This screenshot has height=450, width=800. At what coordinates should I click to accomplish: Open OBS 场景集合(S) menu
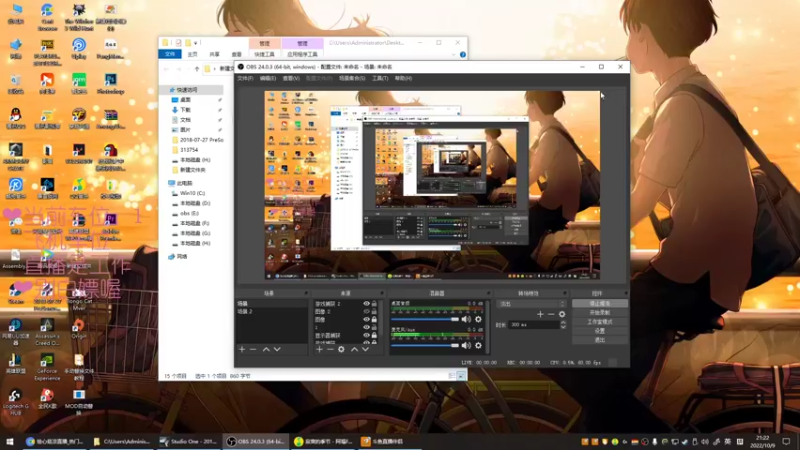pyautogui.click(x=352, y=79)
